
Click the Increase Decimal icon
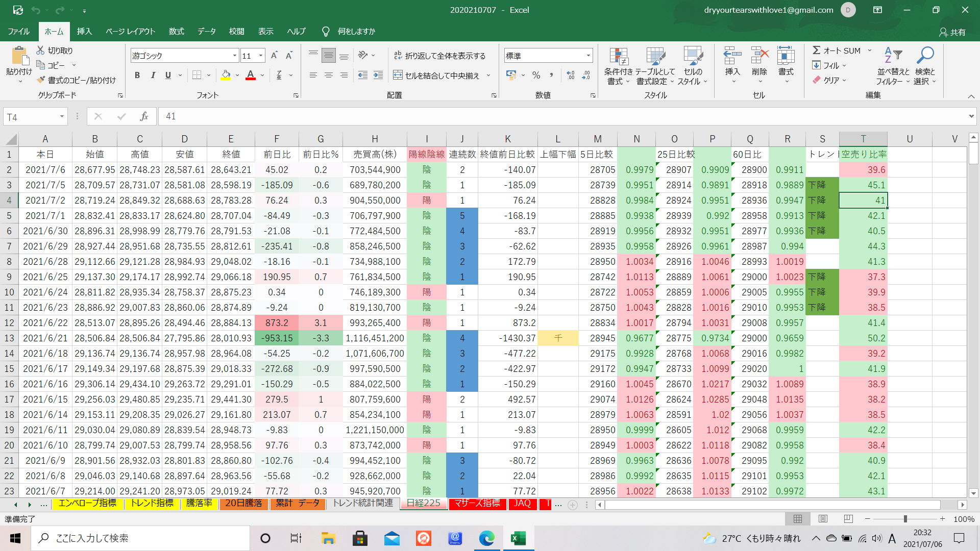tap(571, 76)
